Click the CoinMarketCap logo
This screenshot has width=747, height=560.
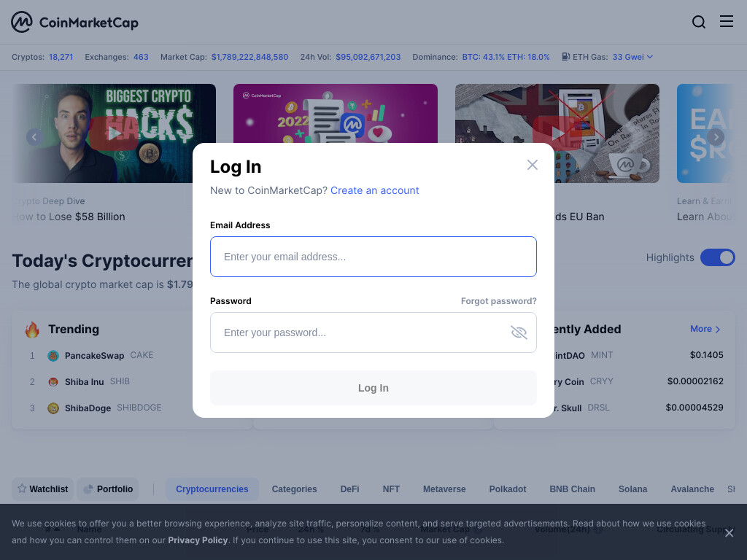click(75, 22)
